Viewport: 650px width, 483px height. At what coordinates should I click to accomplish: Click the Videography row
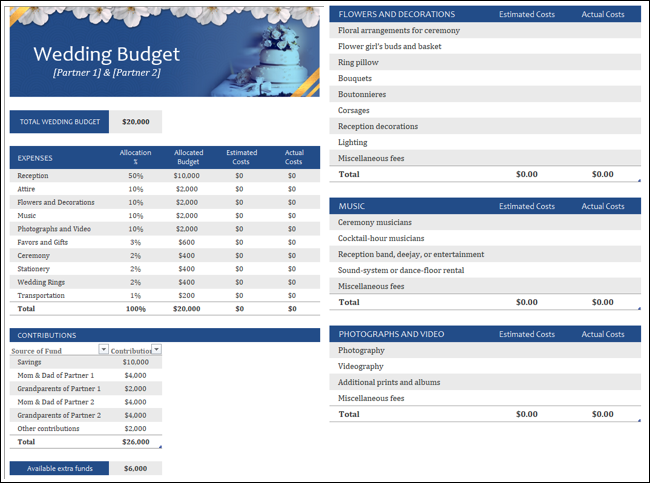(485, 366)
